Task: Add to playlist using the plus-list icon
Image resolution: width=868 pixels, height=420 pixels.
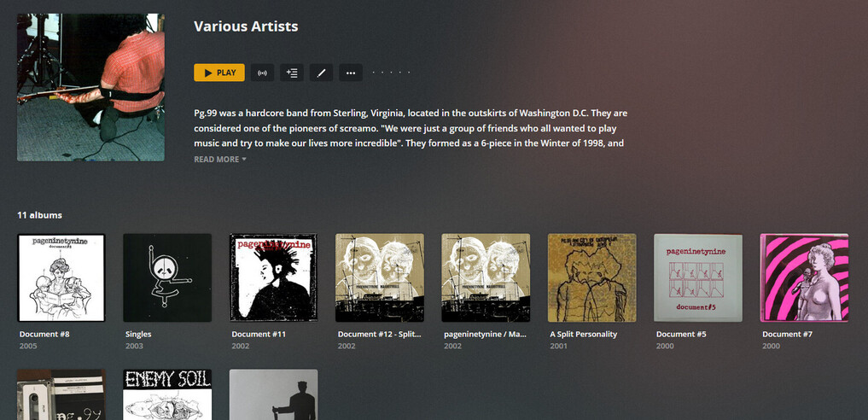Action: [x=292, y=73]
